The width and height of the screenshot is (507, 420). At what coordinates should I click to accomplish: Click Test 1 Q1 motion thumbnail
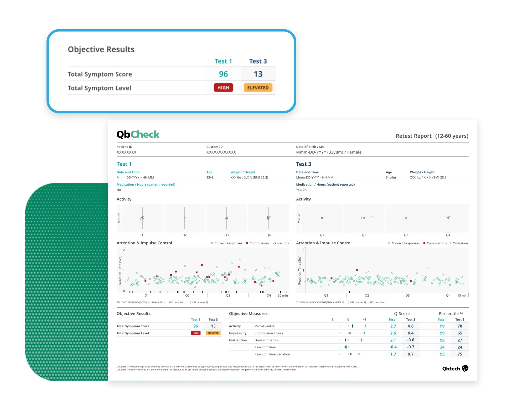tap(142, 218)
